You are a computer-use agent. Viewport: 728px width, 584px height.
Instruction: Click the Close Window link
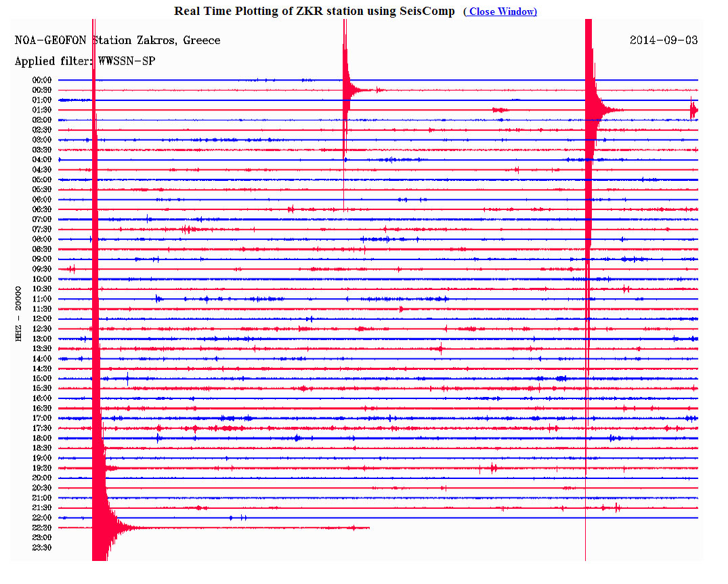500,12
